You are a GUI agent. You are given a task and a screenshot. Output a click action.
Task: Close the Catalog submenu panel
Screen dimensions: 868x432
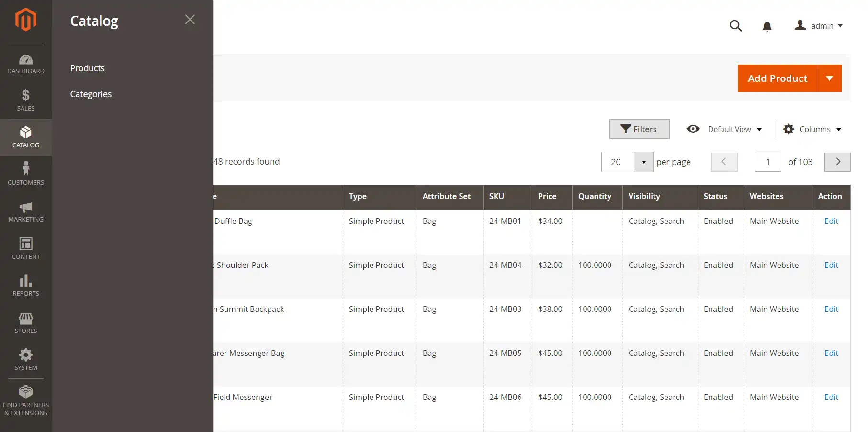click(x=190, y=20)
